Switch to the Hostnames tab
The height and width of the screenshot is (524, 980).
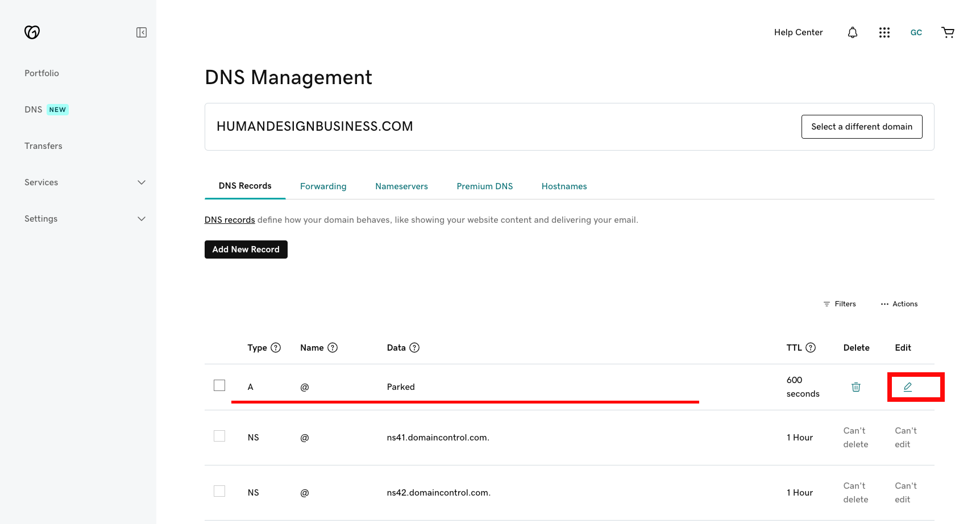pyautogui.click(x=564, y=186)
